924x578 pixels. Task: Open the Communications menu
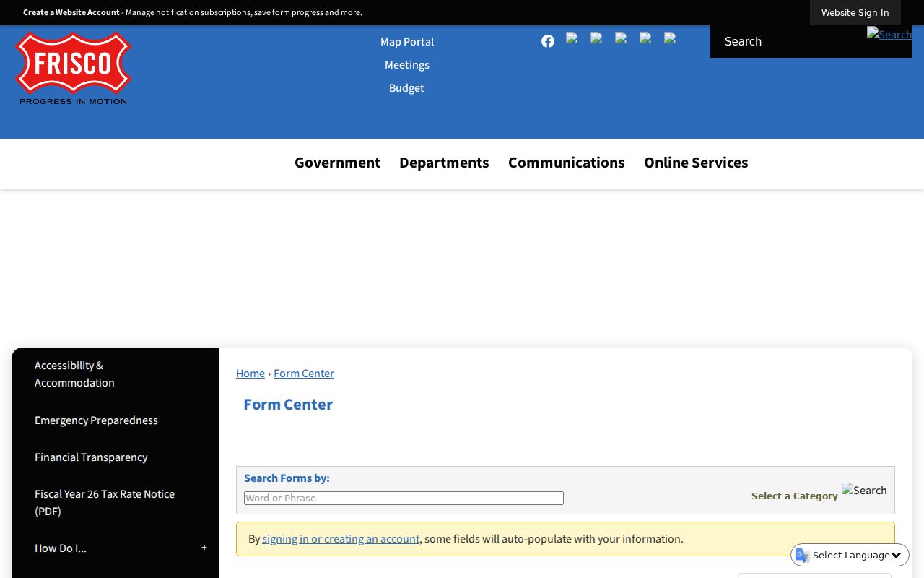(x=567, y=163)
